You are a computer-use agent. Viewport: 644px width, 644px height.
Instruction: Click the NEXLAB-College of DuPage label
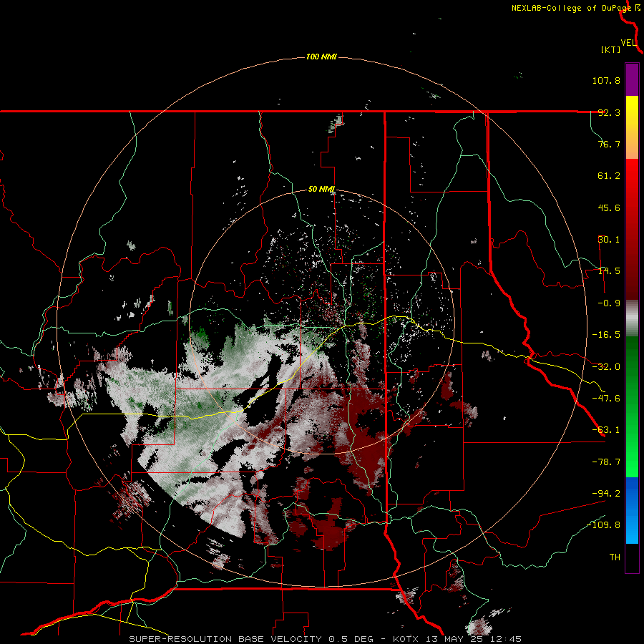571,8
